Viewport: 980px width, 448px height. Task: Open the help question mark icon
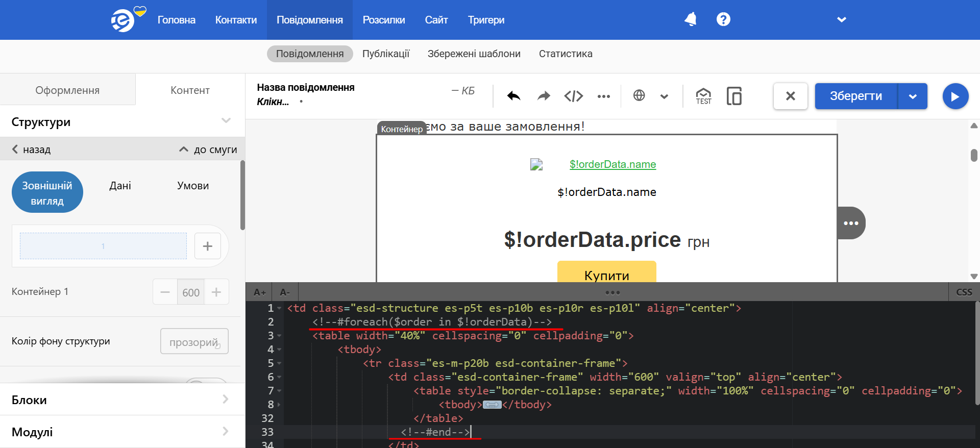723,19
